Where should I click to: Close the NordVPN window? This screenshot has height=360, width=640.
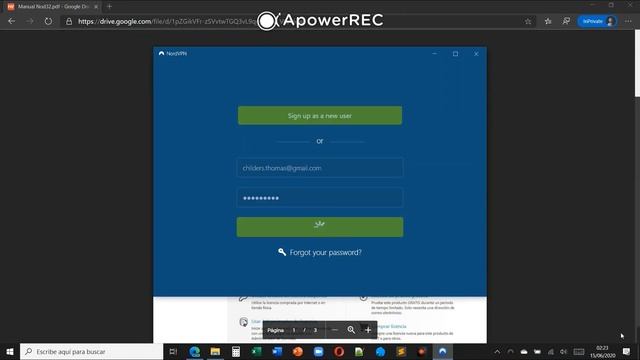click(x=476, y=53)
